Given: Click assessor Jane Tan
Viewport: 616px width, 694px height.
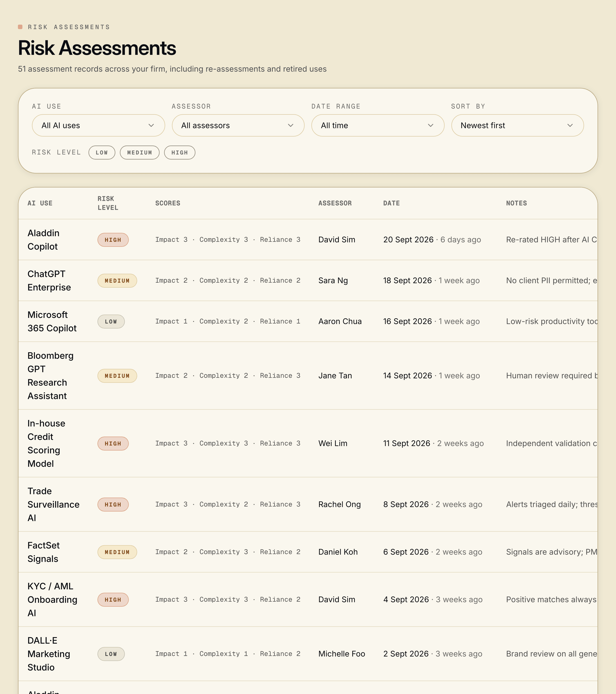Looking at the screenshot, I should 335,376.
